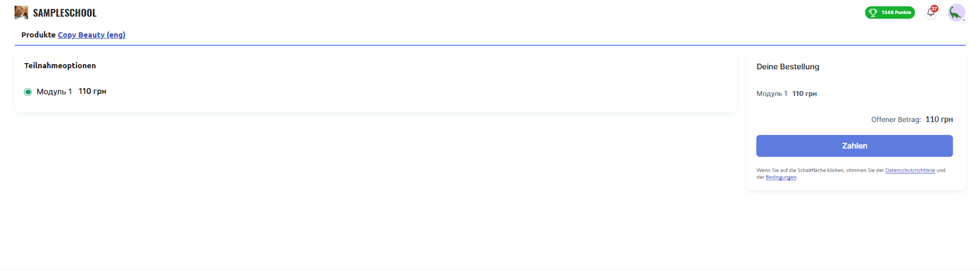980x271 pixels.
Task: Click the dinosaur user avatar
Action: click(x=956, y=12)
